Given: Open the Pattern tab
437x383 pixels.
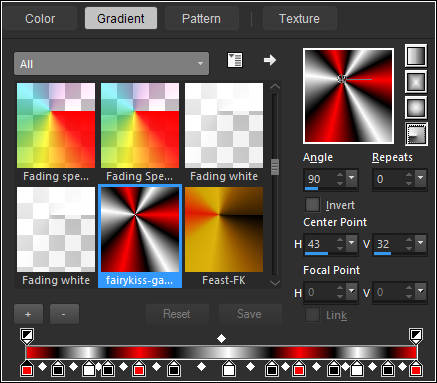Looking at the screenshot, I should 201,19.
